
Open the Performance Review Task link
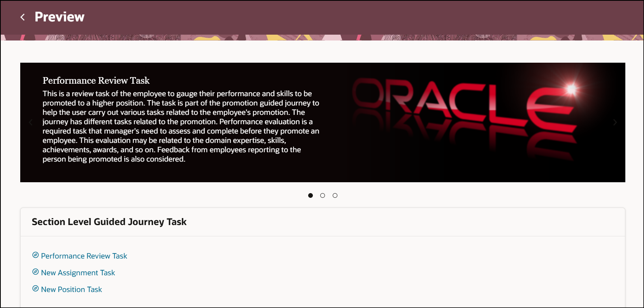(84, 256)
